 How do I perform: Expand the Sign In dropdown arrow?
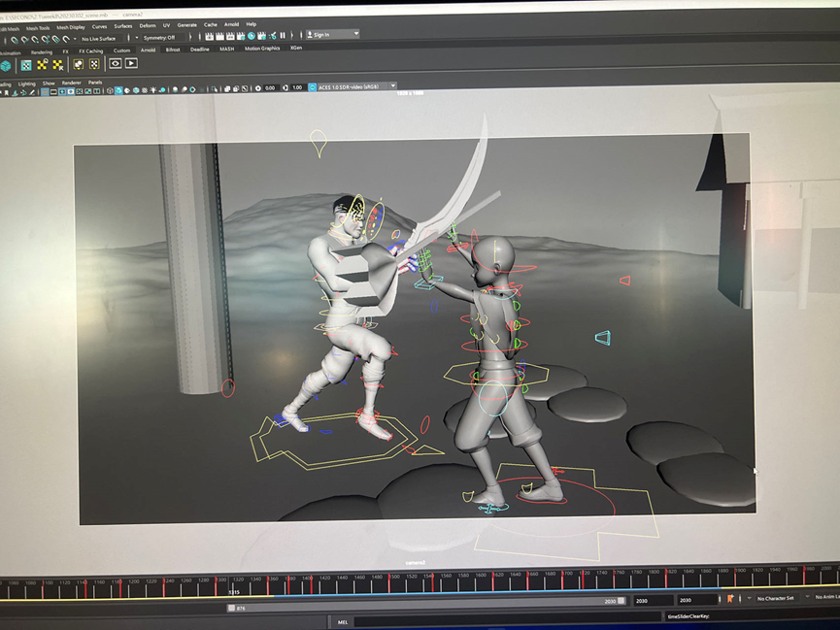(x=356, y=34)
